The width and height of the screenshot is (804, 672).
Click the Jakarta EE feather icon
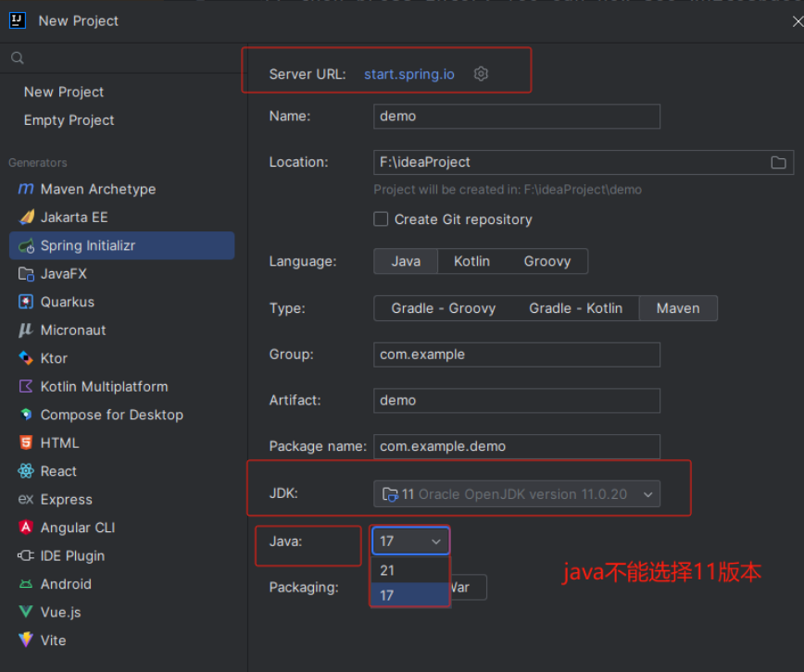tap(26, 218)
